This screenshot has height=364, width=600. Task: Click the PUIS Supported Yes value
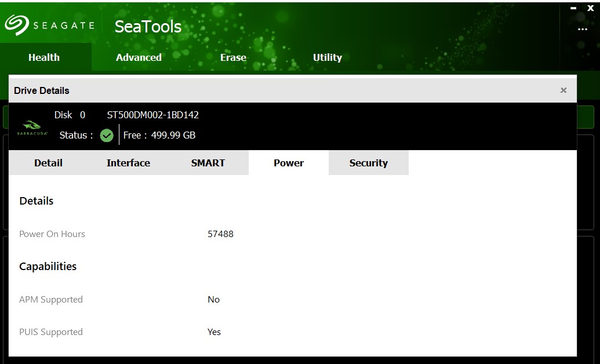point(214,332)
